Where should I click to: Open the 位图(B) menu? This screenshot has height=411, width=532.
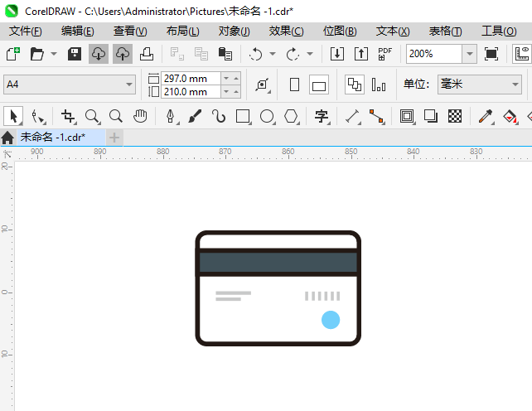[340, 31]
